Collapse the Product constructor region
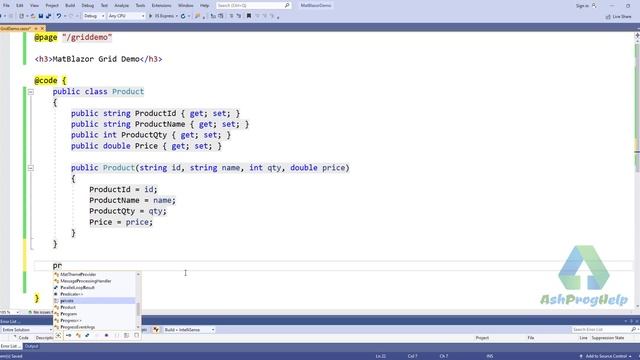This screenshot has width=640, height=360. (x=31, y=168)
